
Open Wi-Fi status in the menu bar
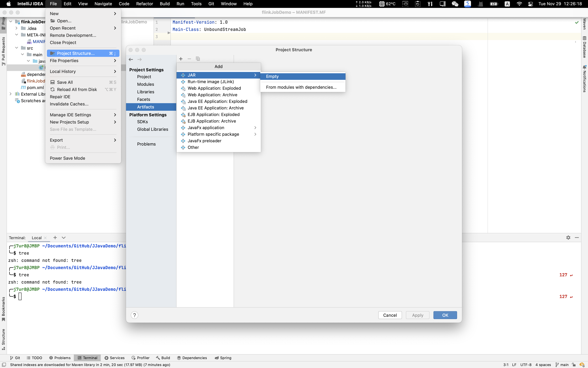(519, 4)
